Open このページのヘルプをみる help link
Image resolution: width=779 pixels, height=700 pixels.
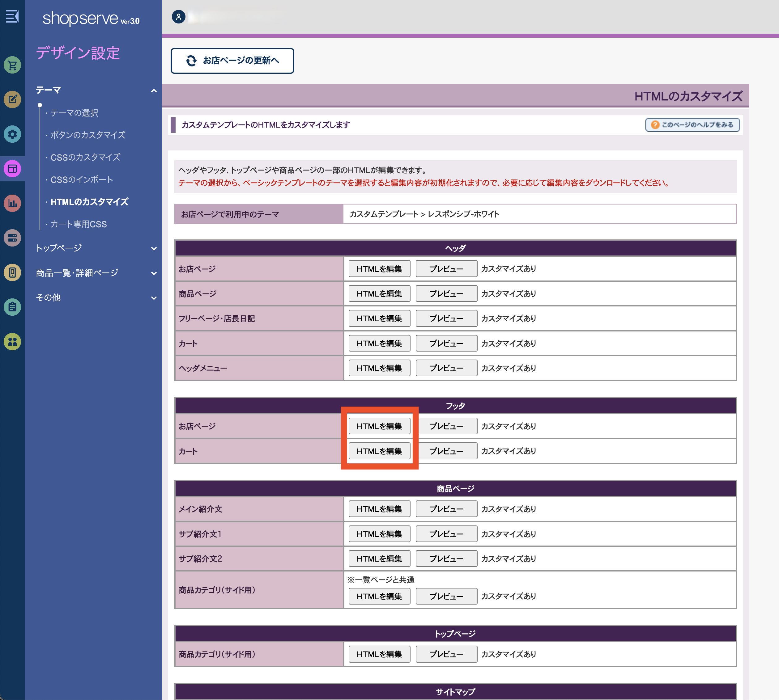(692, 125)
